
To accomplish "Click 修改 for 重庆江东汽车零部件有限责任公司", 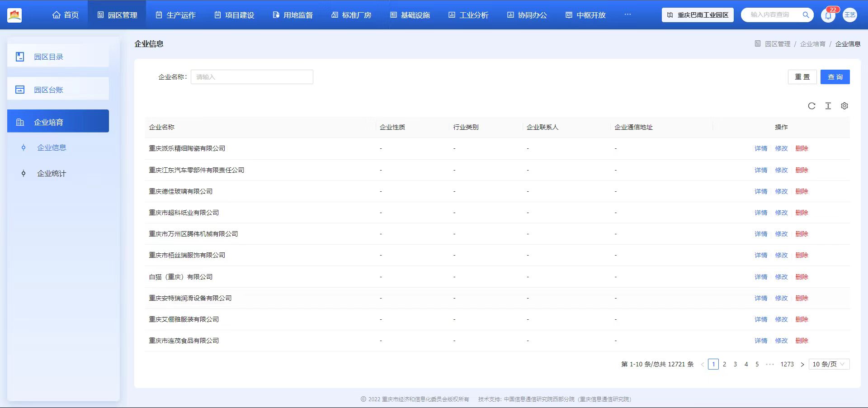I will (781, 170).
